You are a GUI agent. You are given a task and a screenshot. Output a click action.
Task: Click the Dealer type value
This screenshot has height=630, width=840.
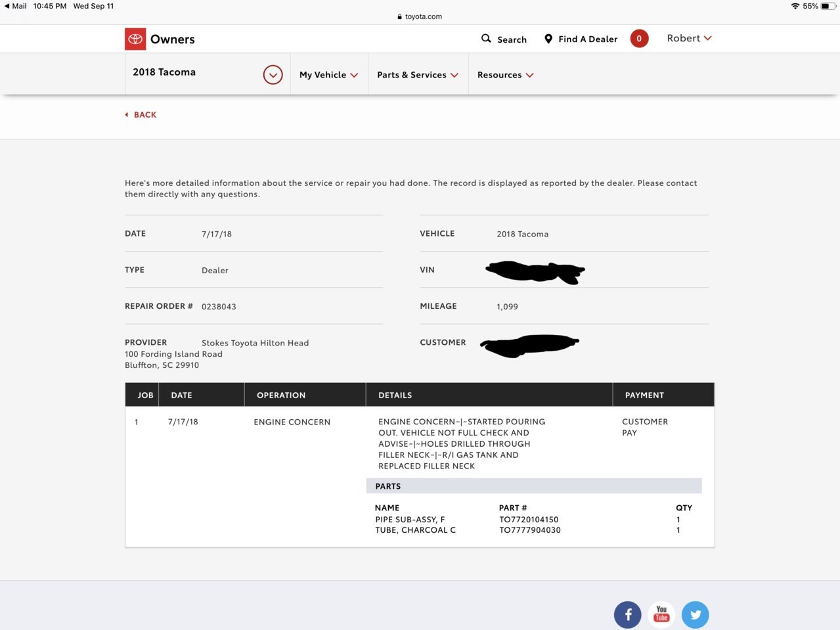215,271
